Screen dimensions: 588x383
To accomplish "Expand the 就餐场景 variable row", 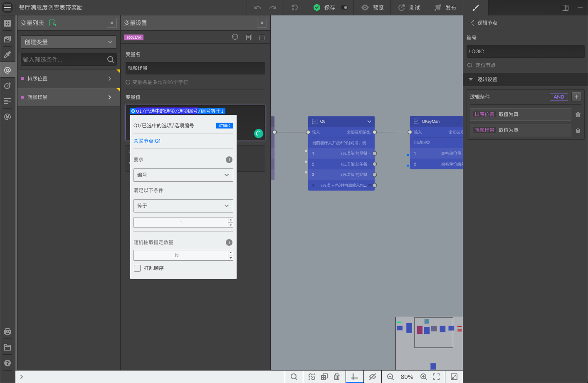I will [x=110, y=97].
